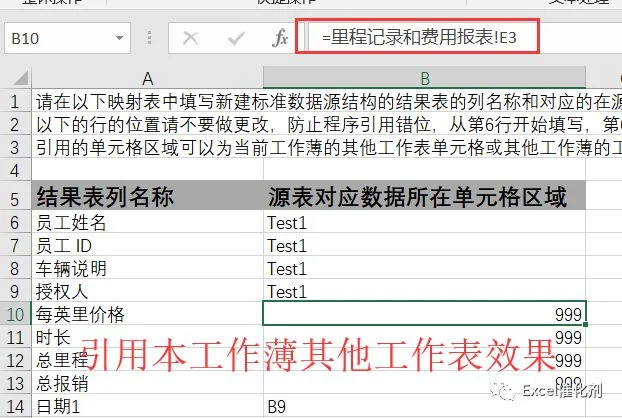Select row 11 header
The width and height of the screenshot is (622, 418).
pos(15,337)
